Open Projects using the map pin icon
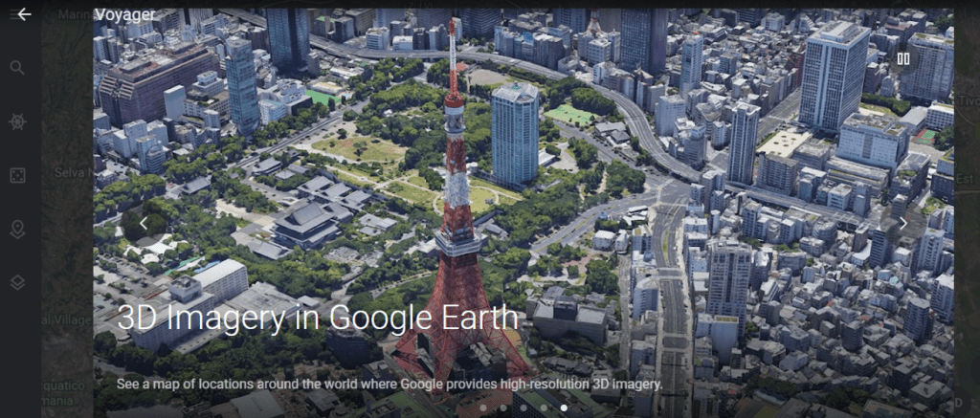 pos(17,229)
